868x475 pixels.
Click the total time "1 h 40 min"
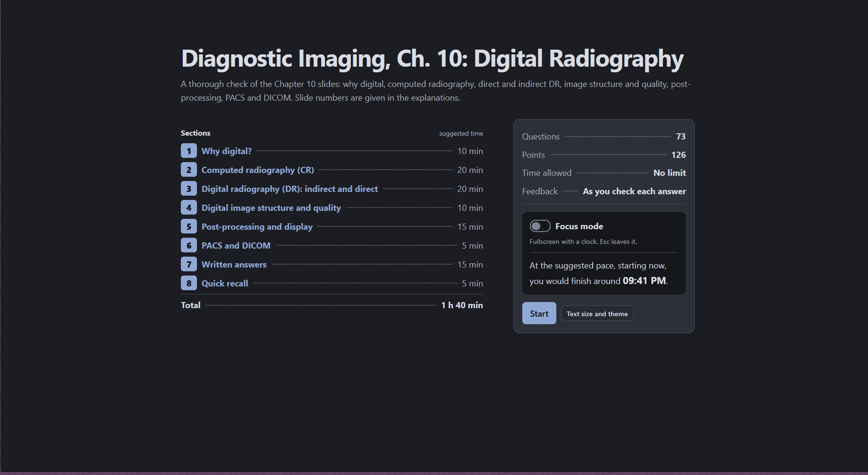(x=462, y=305)
